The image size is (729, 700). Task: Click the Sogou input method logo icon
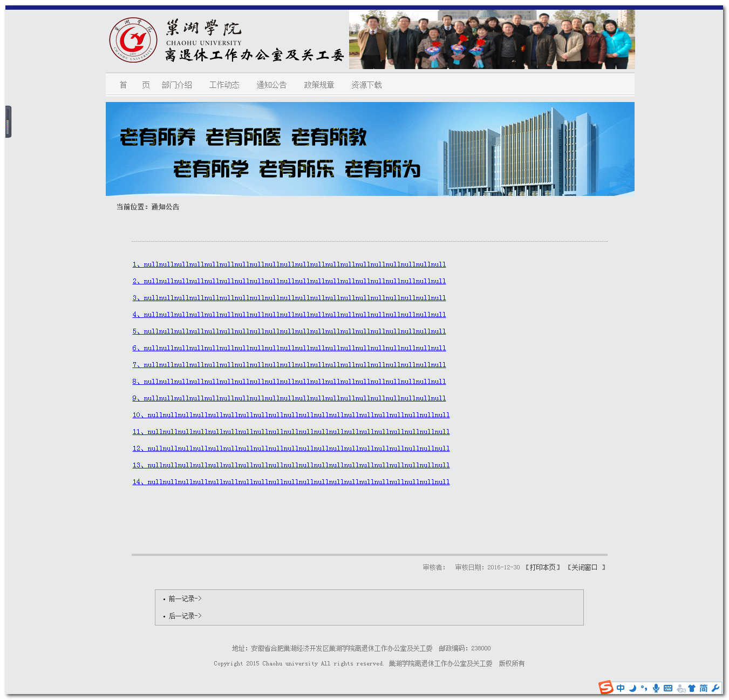pos(606,687)
